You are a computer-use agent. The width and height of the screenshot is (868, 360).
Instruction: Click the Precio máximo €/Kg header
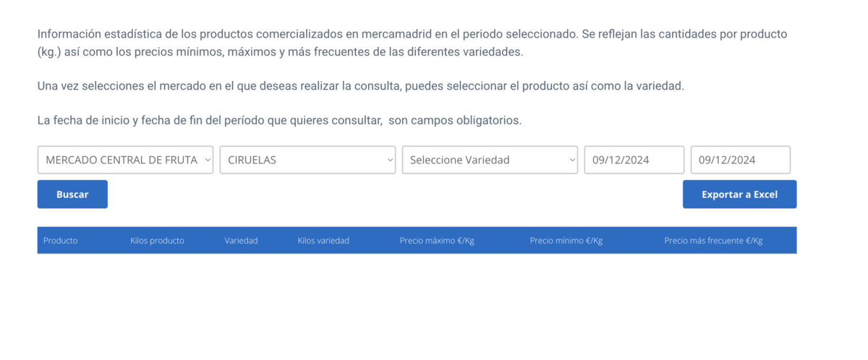pos(437,241)
